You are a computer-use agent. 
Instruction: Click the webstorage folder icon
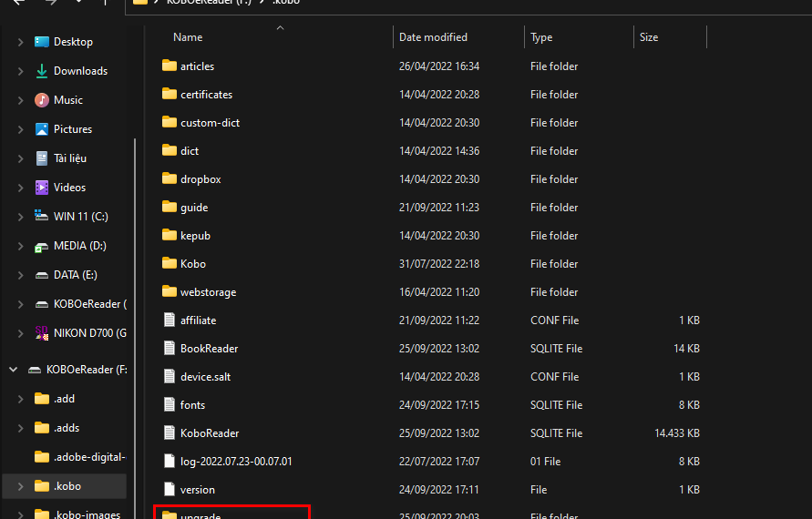coord(170,291)
